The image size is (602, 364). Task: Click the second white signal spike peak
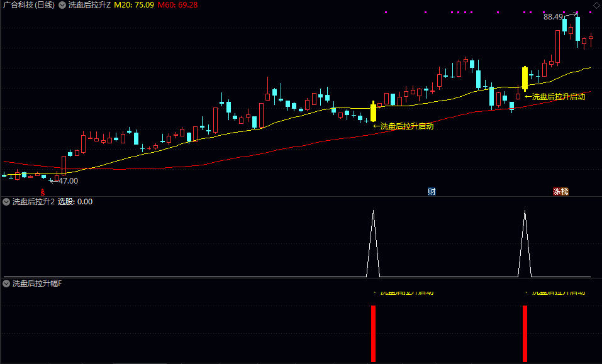525,211
